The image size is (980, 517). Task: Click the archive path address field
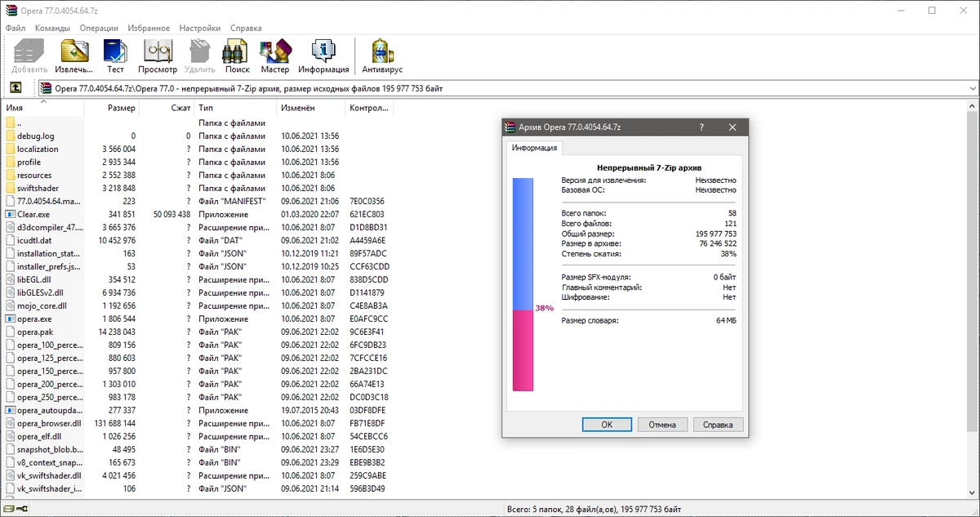click(506, 88)
